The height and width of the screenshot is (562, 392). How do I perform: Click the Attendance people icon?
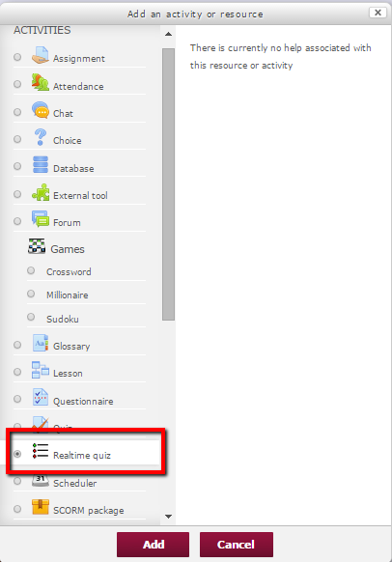point(41,82)
